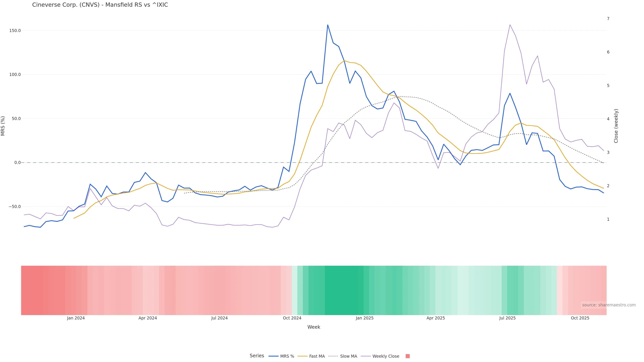The width and height of the screenshot is (644, 362).
Task: Click the Oct 2024 x-axis tick label
Action: tap(292, 318)
